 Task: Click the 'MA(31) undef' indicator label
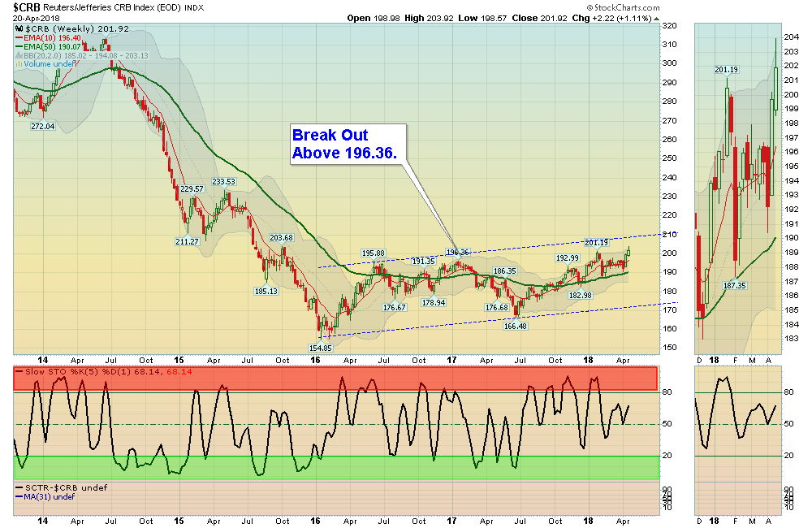[50, 496]
